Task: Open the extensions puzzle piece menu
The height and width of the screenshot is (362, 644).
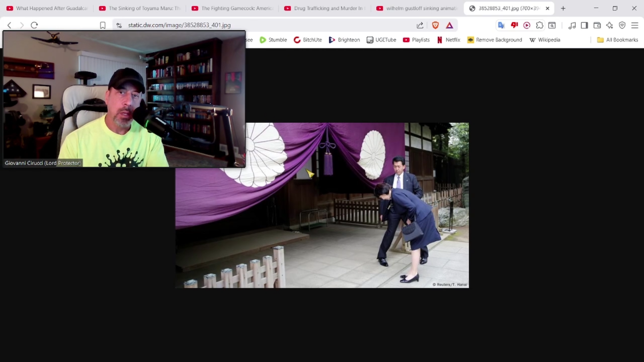Action: [x=539, y=25]
